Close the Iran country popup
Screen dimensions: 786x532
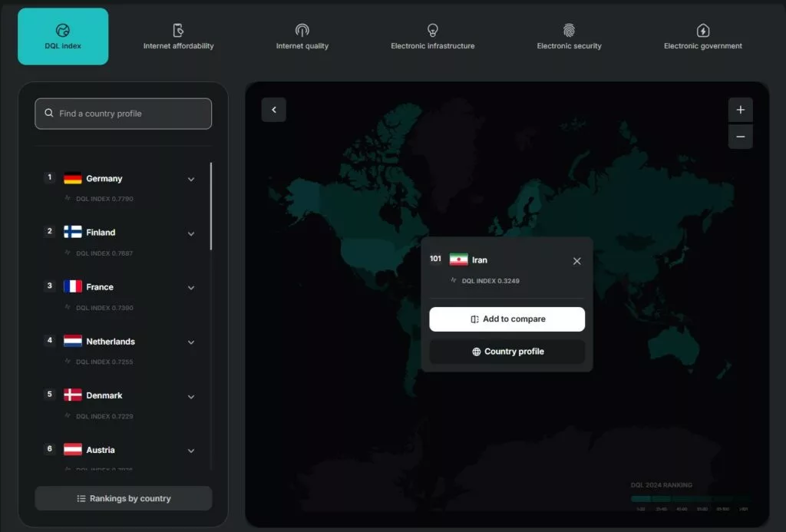(577, 261)
